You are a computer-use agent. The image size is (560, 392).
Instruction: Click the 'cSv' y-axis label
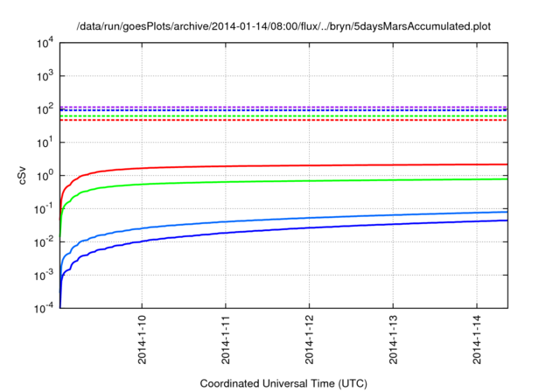pyautogui.click(x=22, y=175)
